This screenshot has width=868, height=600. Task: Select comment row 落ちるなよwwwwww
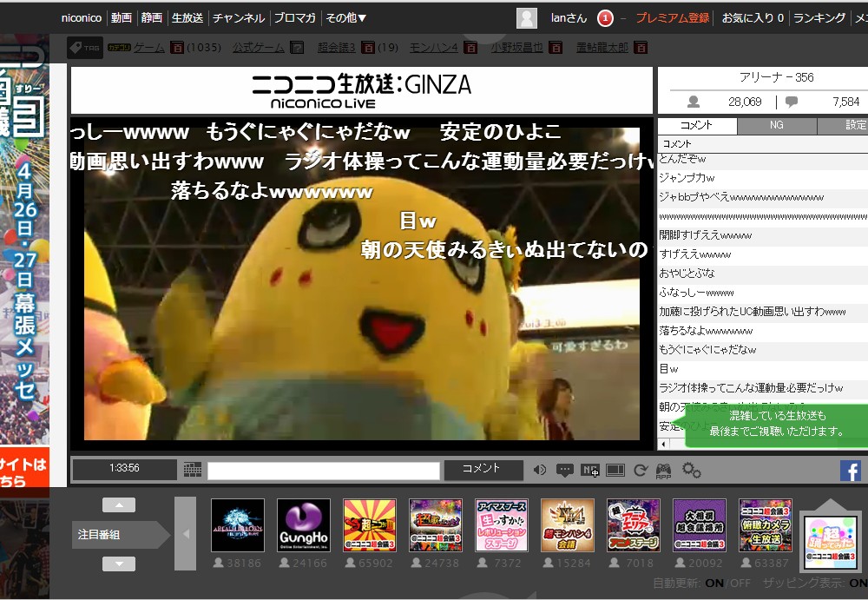click(763, 331)
